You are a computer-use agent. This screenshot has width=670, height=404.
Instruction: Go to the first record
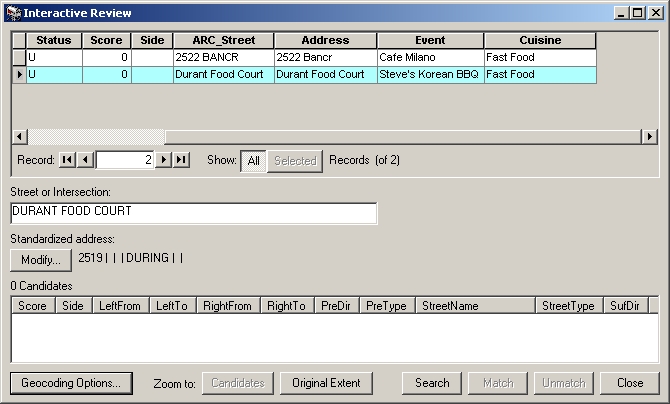coord(67,160)
